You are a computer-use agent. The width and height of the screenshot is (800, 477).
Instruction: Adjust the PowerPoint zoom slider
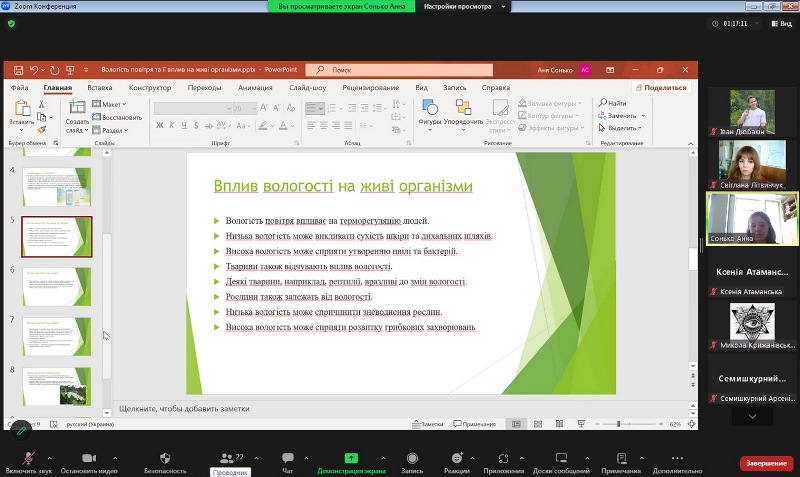[619, 424]
